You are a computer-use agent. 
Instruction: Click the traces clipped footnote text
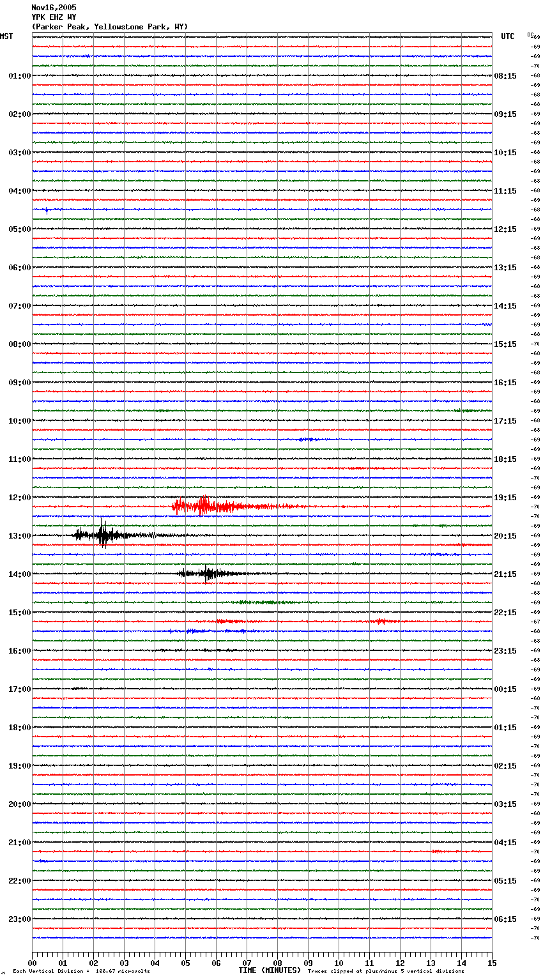coord(386,971)
